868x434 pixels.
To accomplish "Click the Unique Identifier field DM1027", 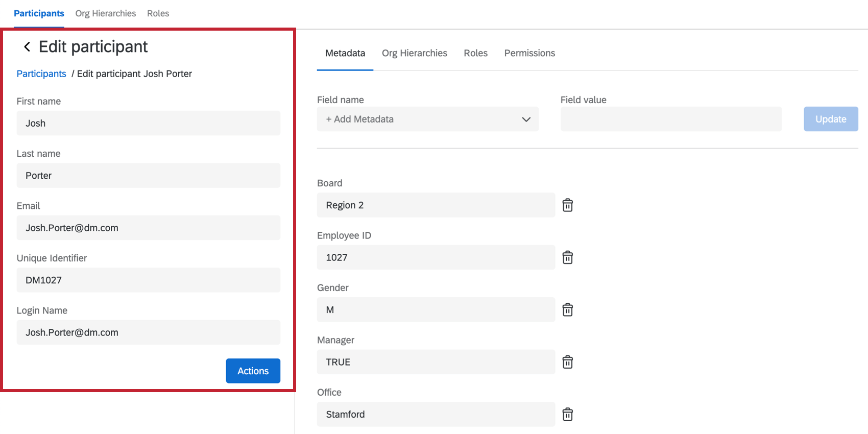I will [x=148, y=280].
